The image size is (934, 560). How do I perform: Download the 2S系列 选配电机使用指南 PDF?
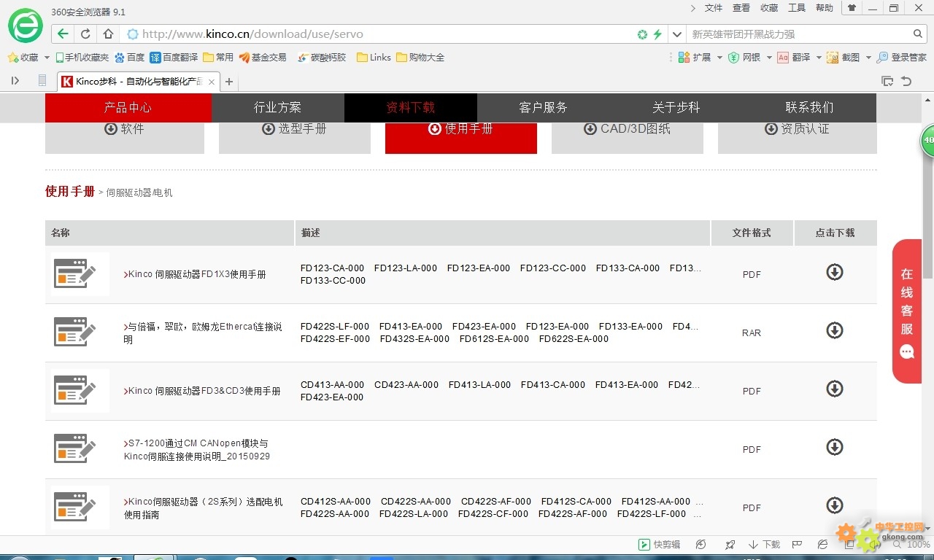click(835, 505)
